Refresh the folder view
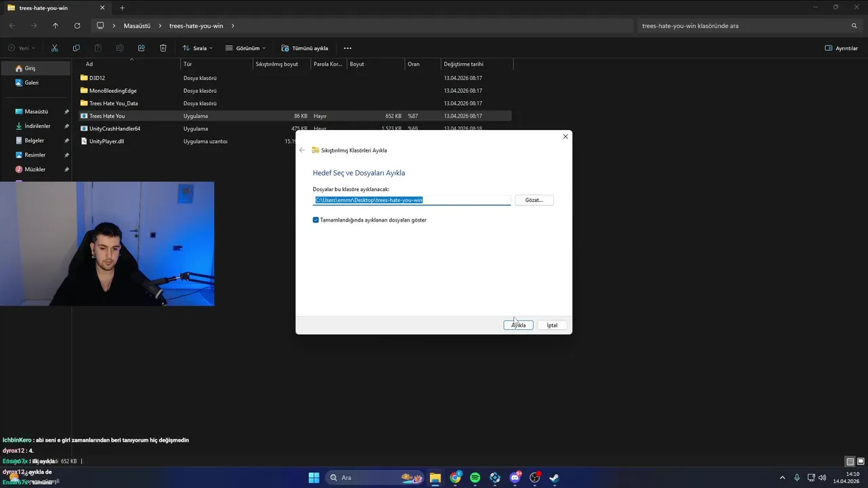868x488 pixels. tap(77, 26)
